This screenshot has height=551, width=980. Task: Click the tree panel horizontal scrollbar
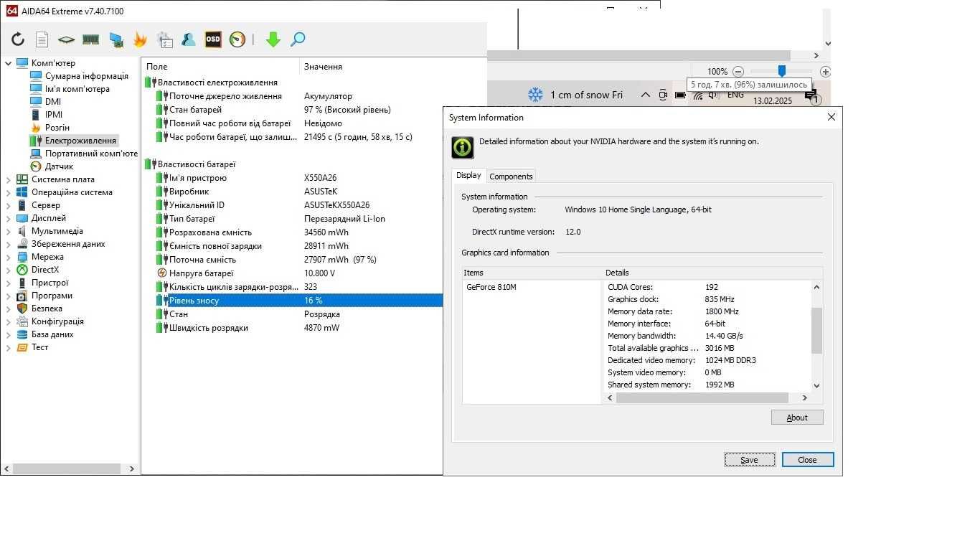[68, 468]
